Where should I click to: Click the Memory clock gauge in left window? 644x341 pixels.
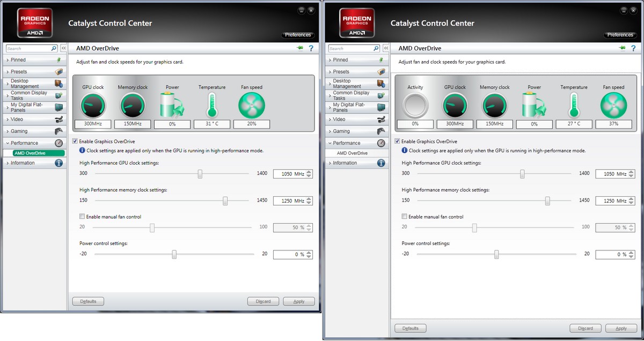(x=132, y=105)
